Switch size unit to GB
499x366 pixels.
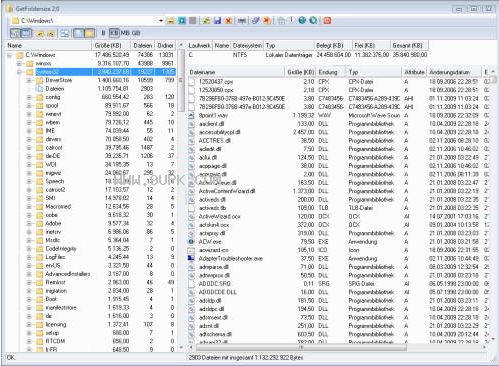point(136,33)
